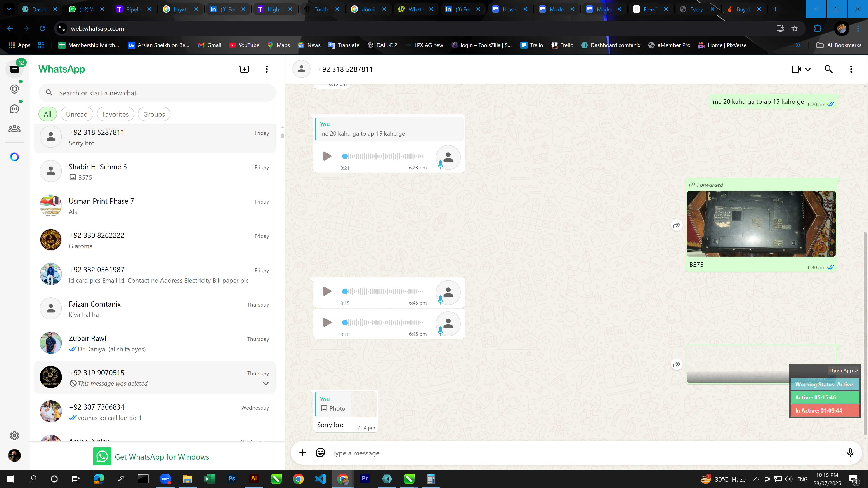Bookmark this page star icon
The height and width of the screenshot is (488, 868).
tap(795, 29)
